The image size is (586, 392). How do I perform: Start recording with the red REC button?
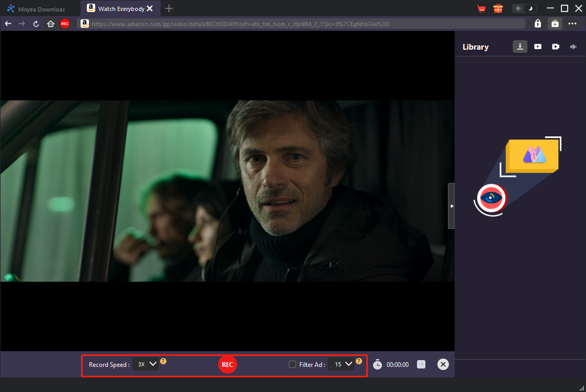(227, 364)
